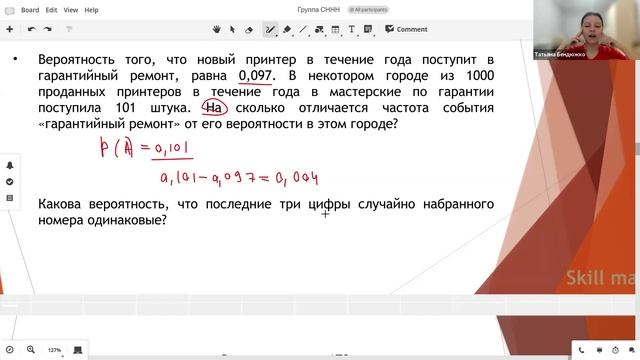Select the eraser tool
Viewport: 640px width, 360px height.
249,30
